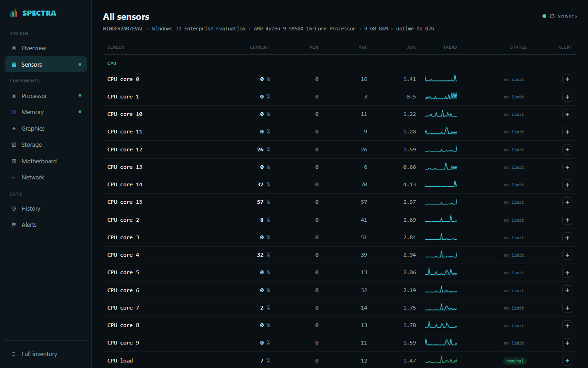
Task: Click the nominal status badge
Action: [515, 361]
